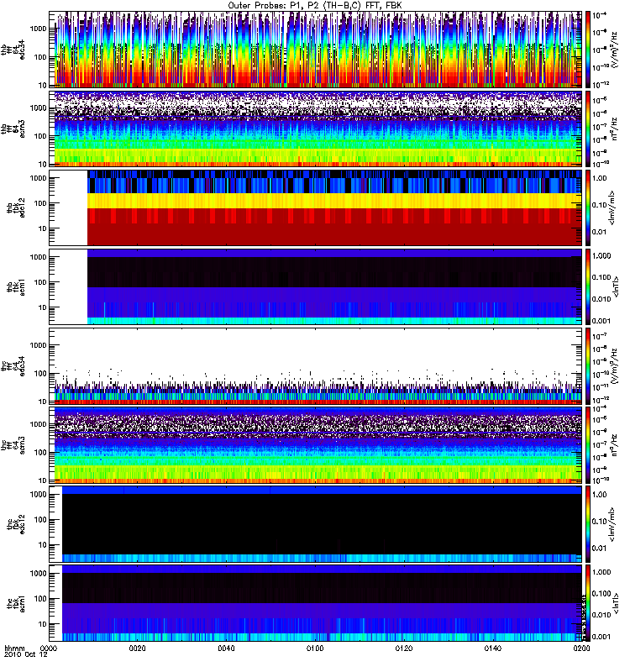Click the '0140' time axis label

click(493, 648)
